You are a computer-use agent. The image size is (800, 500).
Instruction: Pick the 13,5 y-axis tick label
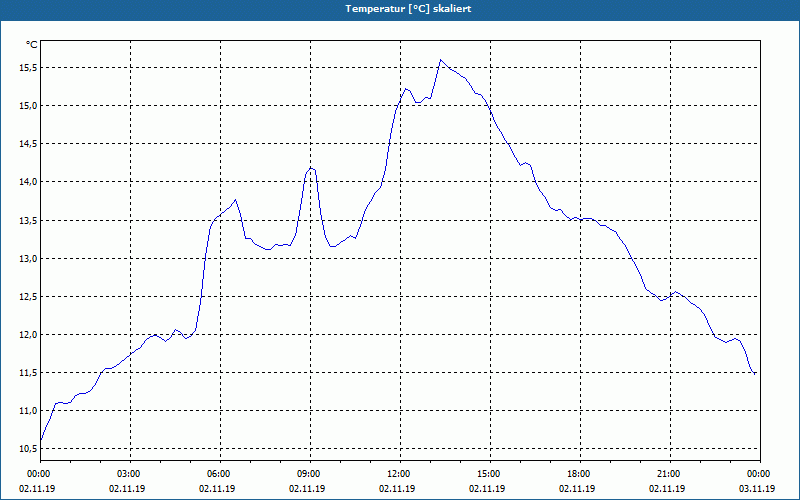point(26,220)
